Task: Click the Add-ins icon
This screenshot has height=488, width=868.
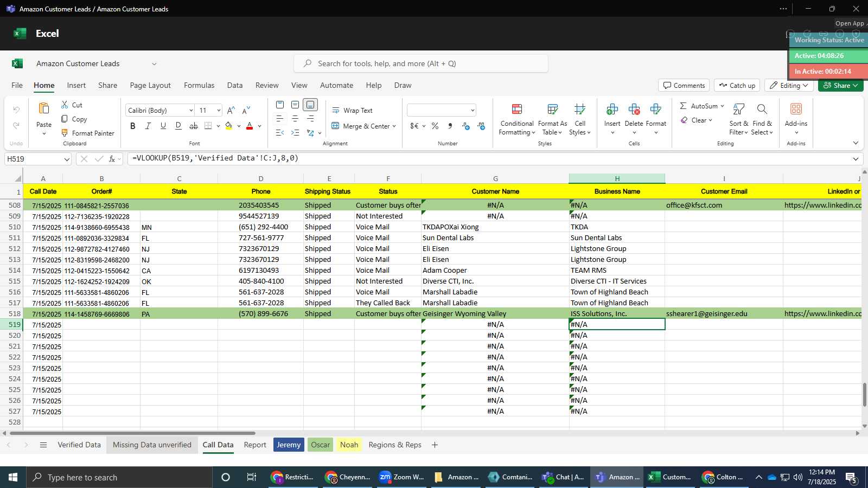Action: click(x=796, y=109)
